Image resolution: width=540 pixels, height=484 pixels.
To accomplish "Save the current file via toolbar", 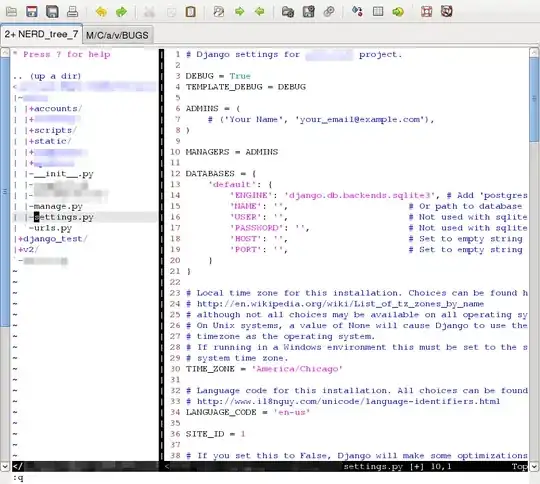I will [x=32, y=12].
